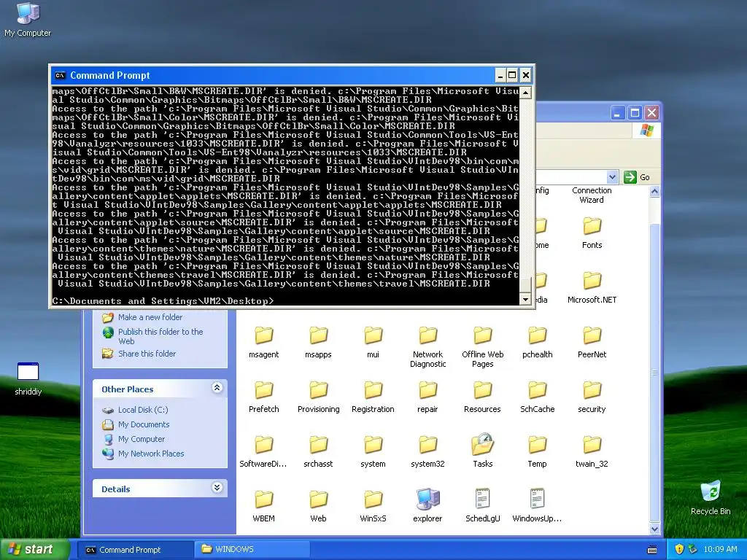
Task: Open the My Computer desktop icon
Action: (28, 19)
